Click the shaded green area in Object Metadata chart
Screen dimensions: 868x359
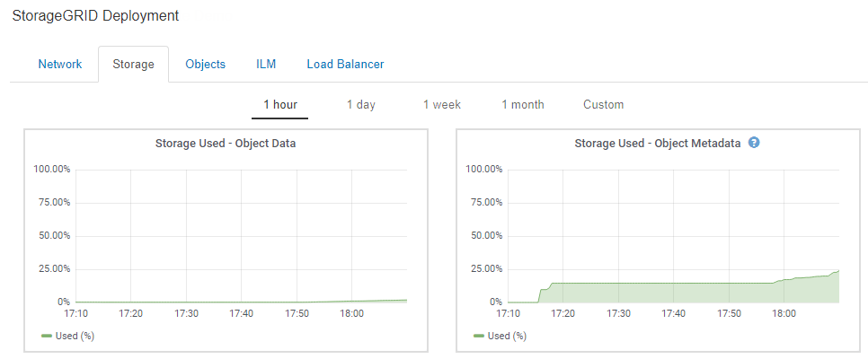click(x=674, y=293)
